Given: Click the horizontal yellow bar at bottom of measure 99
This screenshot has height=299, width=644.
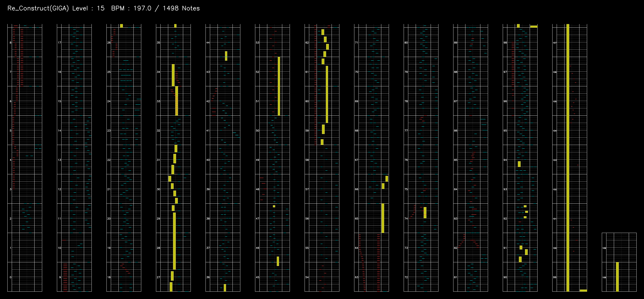Looking at the screenshot, I should click(x=583, y=290).
